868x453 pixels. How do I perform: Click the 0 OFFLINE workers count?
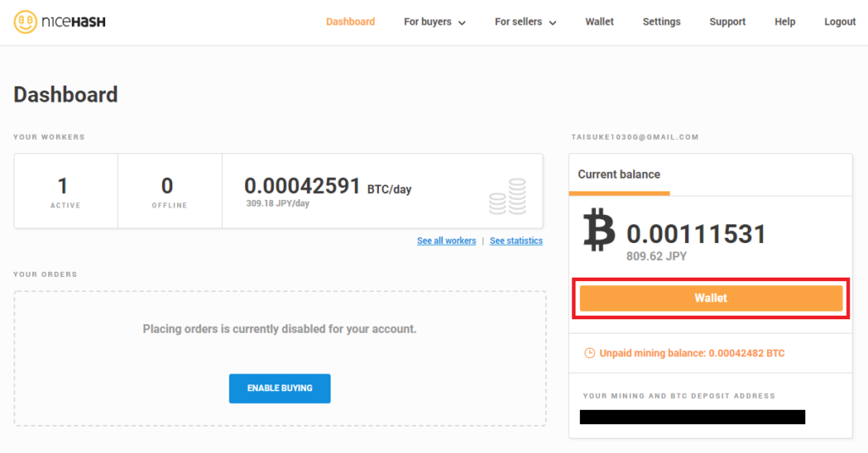click(170, 191)
